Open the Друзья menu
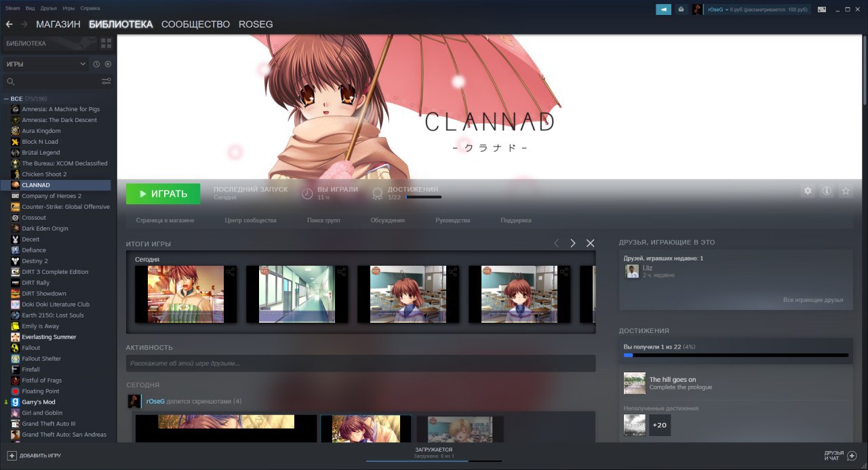The image size is (868, 470). [49, 8]
